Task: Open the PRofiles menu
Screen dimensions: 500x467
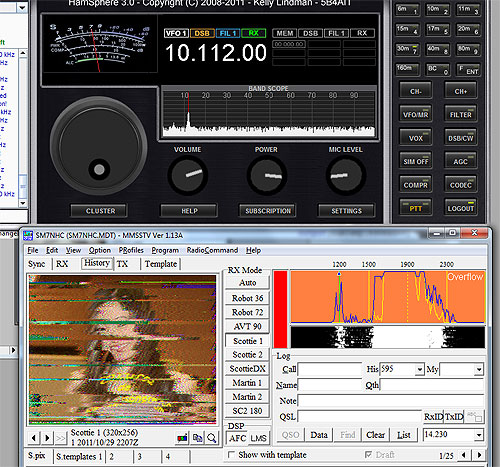Action: click(x=131, y=250)
